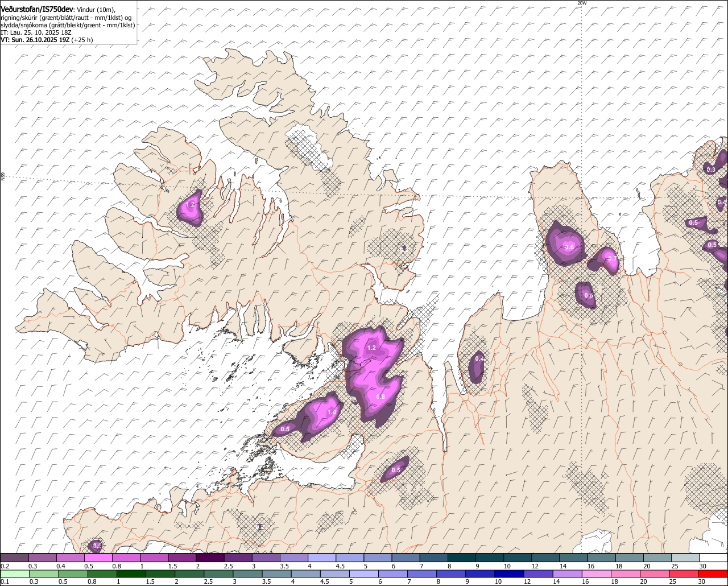The width and height of the screenshot is (728, 586).
Task: Pick the bright pink 0.5 swatch in the top legend row
Action: [98, 558]
